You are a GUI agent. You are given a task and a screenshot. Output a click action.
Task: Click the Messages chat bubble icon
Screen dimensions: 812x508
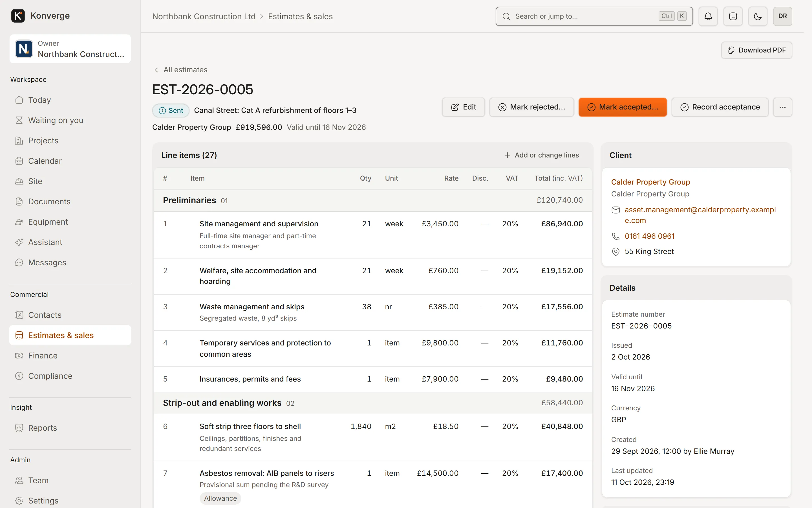[x=19, y=262]
